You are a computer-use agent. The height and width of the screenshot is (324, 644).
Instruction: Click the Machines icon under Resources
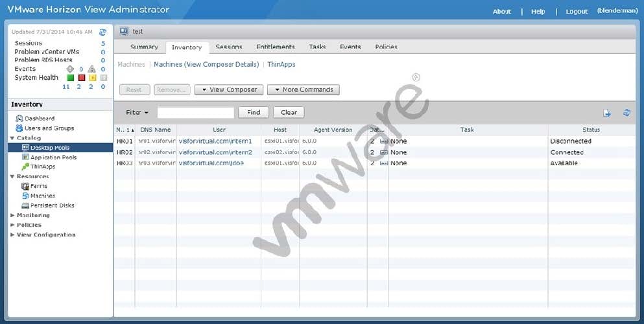click(x=25, y=196)
